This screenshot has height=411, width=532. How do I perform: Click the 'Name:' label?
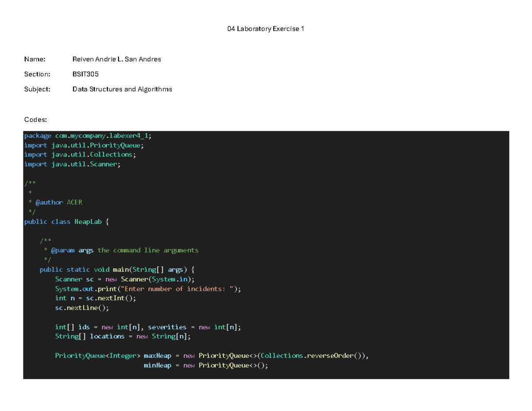coord(32,59)
